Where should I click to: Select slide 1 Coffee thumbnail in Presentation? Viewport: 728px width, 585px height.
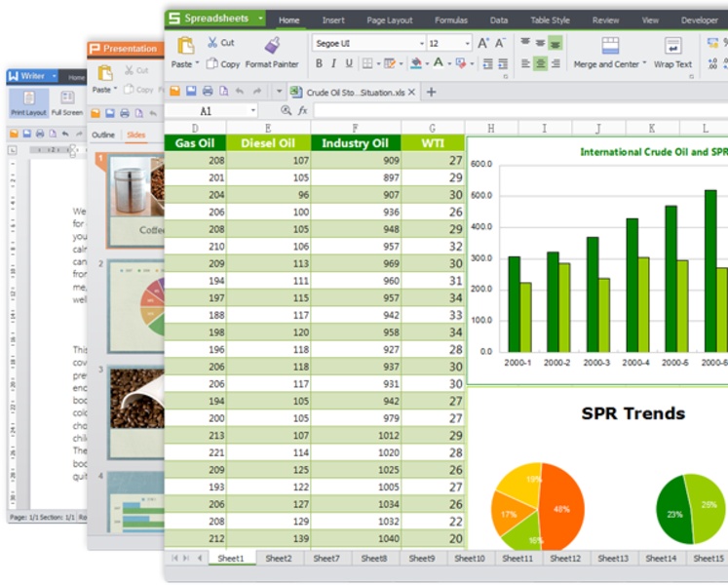coord(135,201)
